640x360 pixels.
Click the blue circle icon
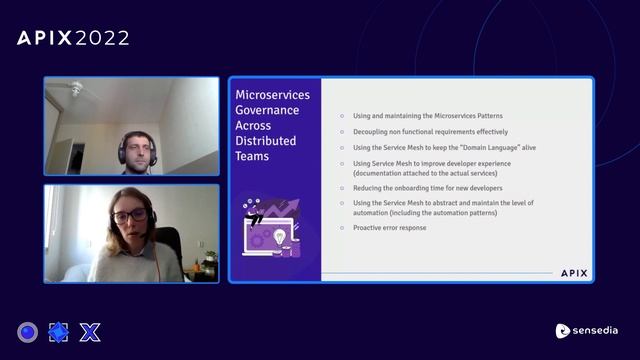coord(27,332)
